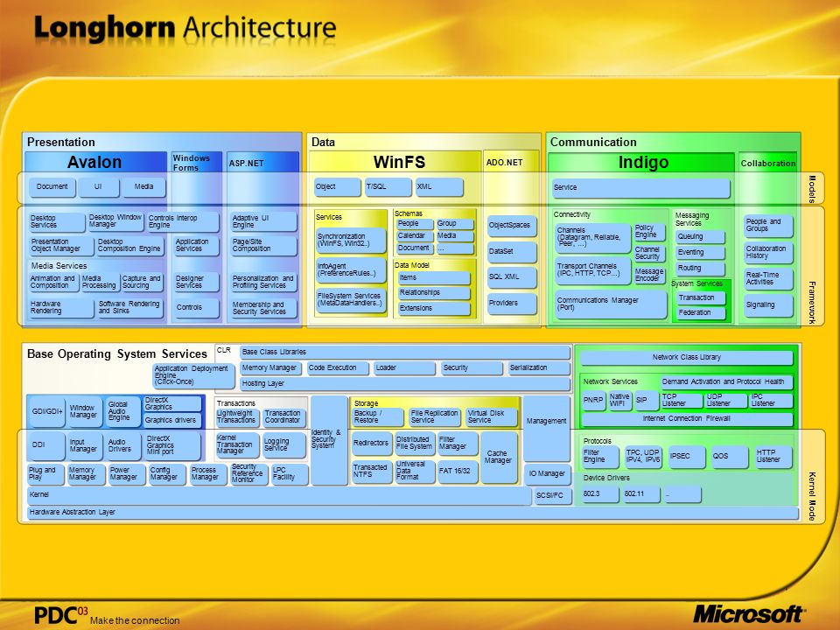This screenshot has height=630, width=840.
Task: Select the Signaling box
Action: pyautogui.click(x=768, y=305)
